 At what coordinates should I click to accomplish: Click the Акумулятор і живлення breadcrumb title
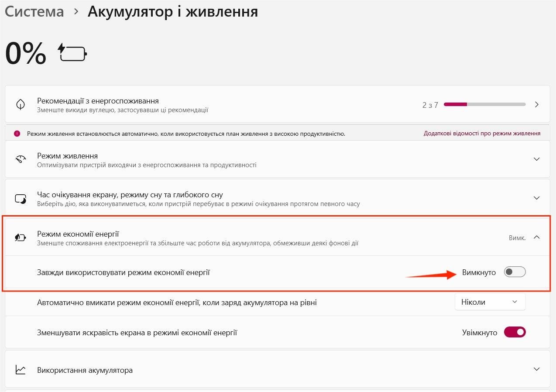point(173,12)
